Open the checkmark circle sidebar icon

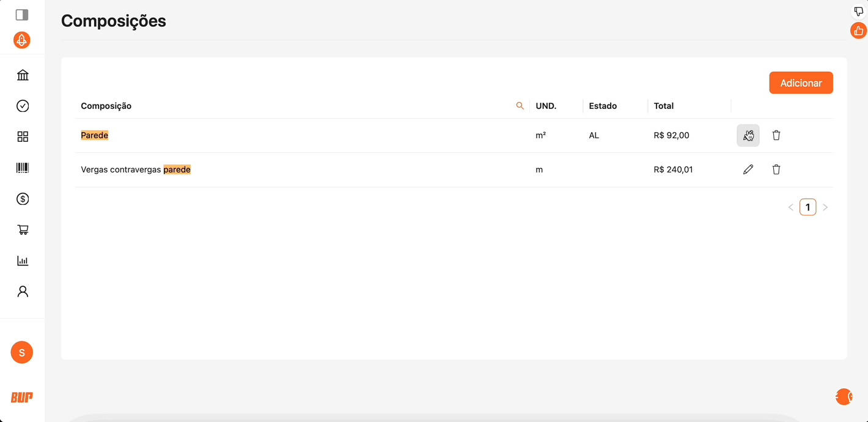pos(23,106)
